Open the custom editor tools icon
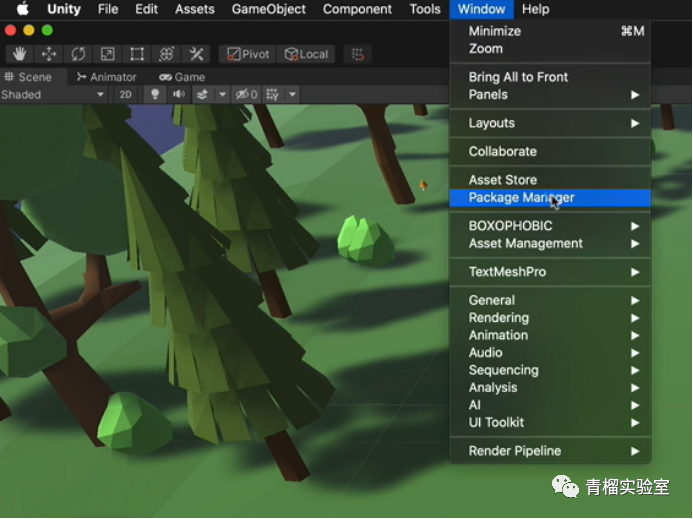 click(x=196, y=54)
